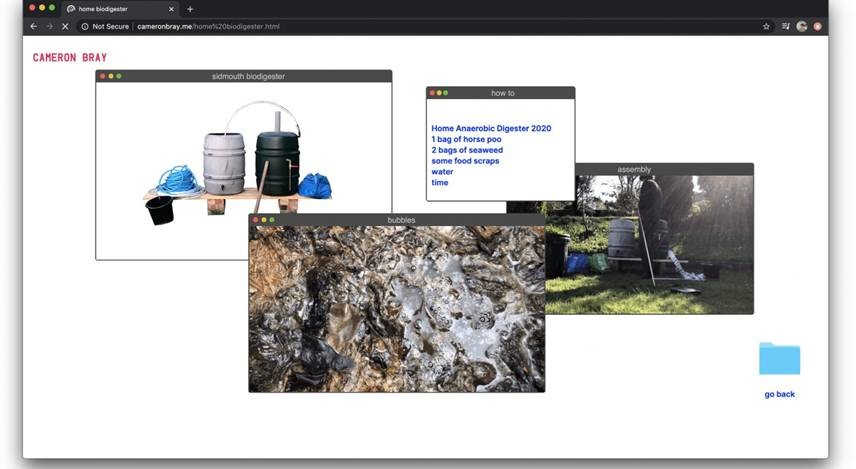Viewport: 856px width, 469px height.
Task: Click the 'assembly' window title bar
Action: [x=650, y=169]
